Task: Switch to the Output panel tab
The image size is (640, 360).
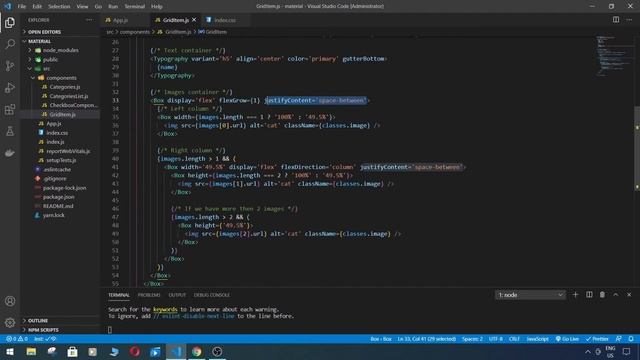Action: point(177,295)
